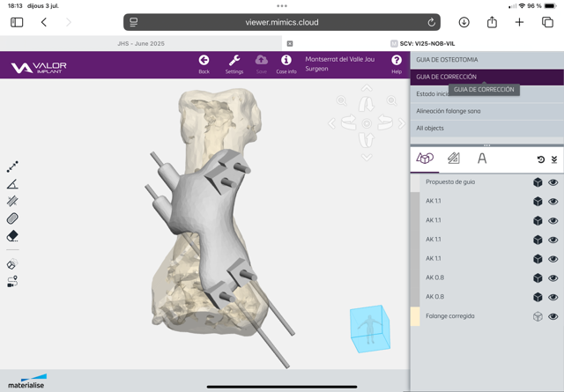The height and width of the screenshot is (392, 564).
Task: Open the camera path tool
Action: pos(12,282)
